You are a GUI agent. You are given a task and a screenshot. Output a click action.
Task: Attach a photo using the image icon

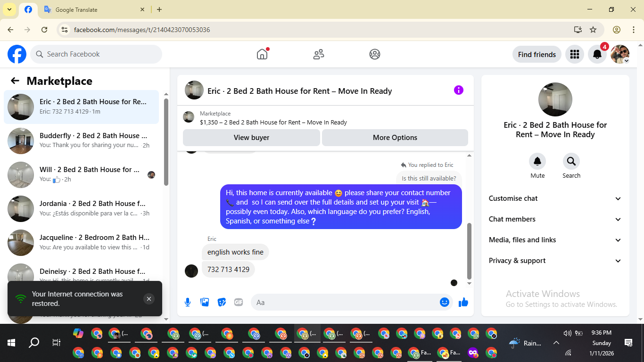point(205,302)
